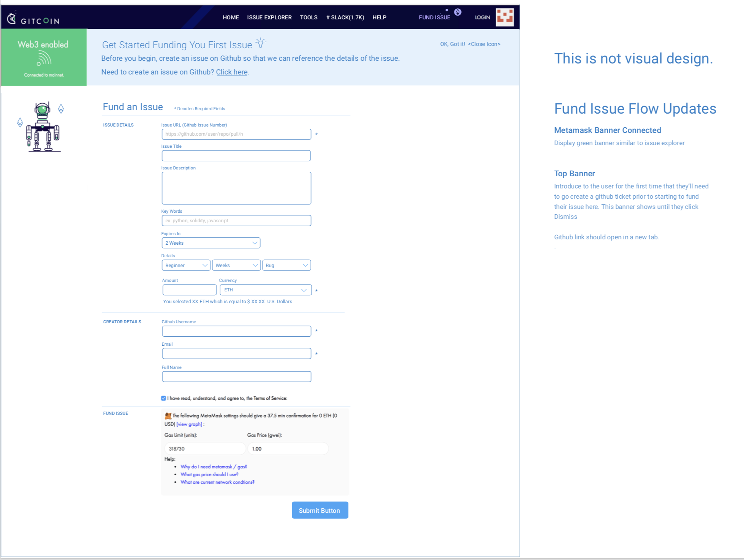This screenshot has height=560, width=744.
Task: Open the TOOLS menu item
Action: (x=309, y=17)
